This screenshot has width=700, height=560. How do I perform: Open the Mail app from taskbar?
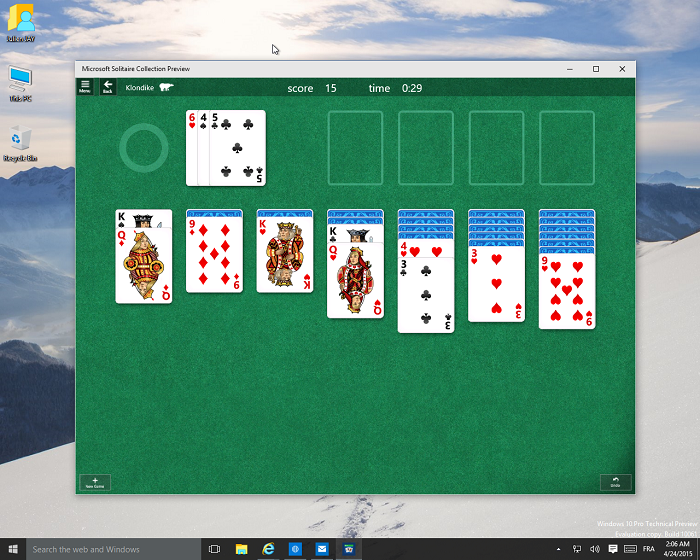coord(322,549)
